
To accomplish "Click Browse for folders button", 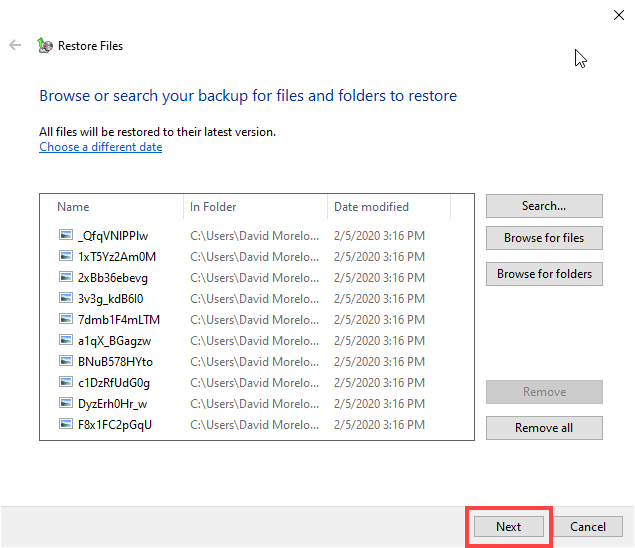I will coord(544,274).
